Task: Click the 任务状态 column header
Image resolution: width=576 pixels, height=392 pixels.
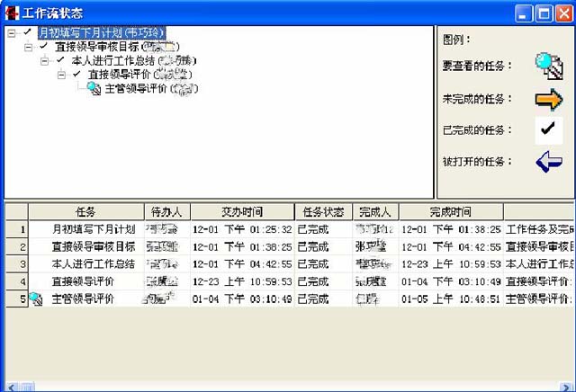Action: [323, 212]
